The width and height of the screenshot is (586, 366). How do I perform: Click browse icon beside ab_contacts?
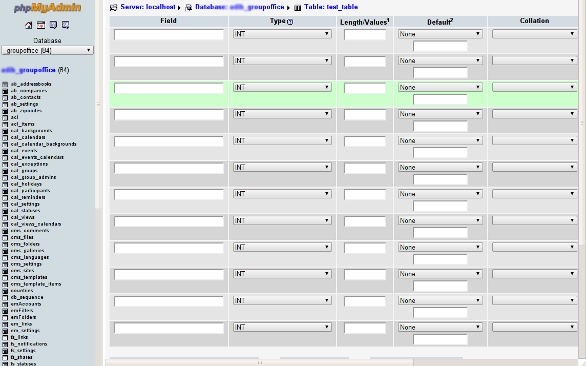click(x=5, y=98)
